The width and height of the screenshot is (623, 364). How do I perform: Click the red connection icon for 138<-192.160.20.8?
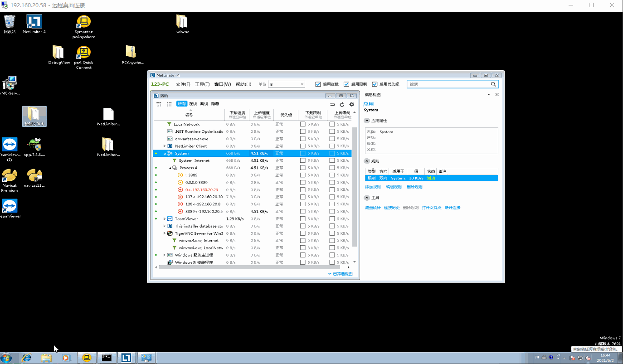[180, 204]
